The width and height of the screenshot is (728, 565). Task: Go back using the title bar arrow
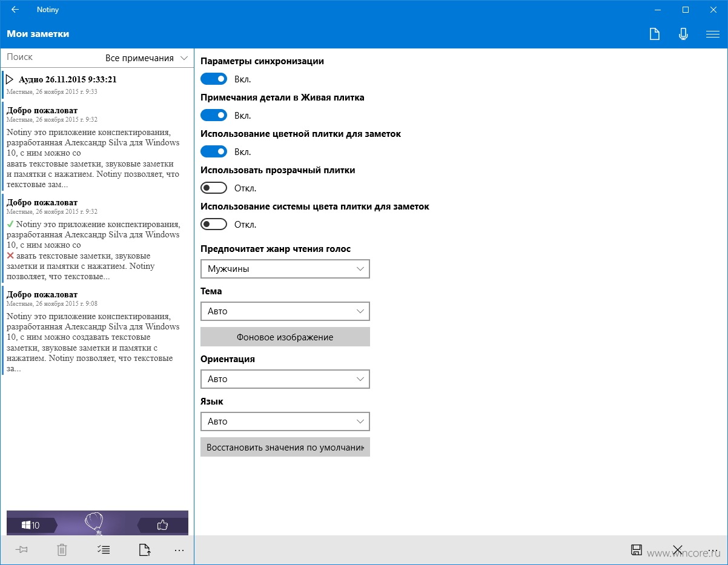click(x=15, y=10)
